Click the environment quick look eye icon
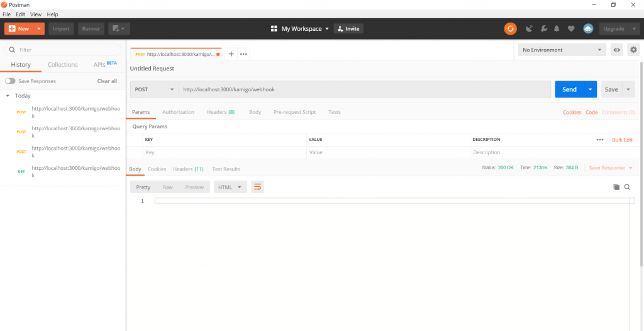 [616, 50]
